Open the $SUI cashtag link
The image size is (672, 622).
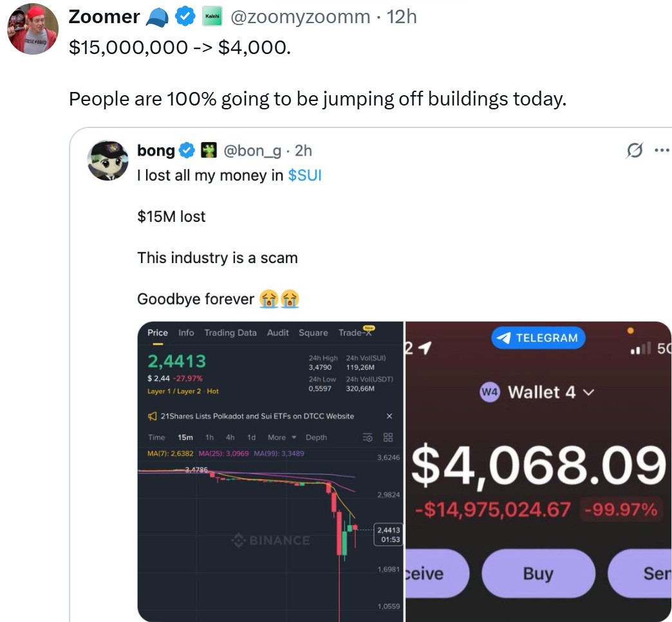pyautogui.click(x=304, y=176)
